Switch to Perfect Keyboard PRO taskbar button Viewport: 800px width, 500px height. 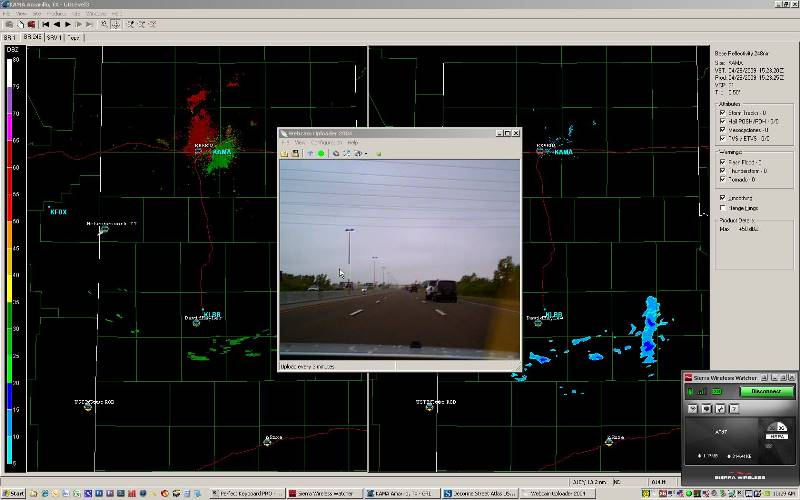247,493
